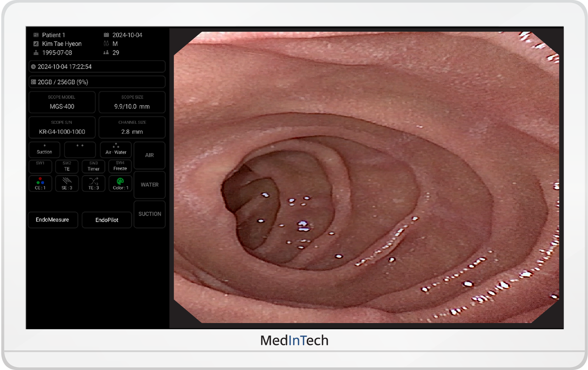
Task: Click the birthday icon next to 1995-07-08
Action: tap(36, 52)
